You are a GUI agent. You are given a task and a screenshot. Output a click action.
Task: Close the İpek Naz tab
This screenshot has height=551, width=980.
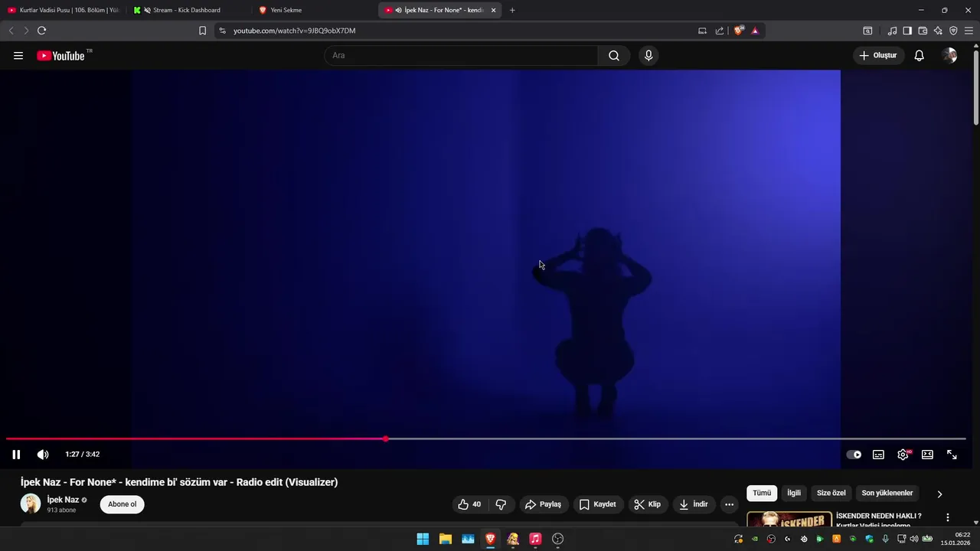(x=493, y=10)
